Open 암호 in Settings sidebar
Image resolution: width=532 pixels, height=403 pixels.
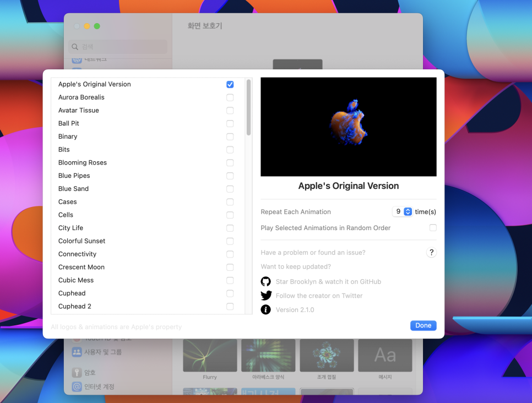click(90, 373)
